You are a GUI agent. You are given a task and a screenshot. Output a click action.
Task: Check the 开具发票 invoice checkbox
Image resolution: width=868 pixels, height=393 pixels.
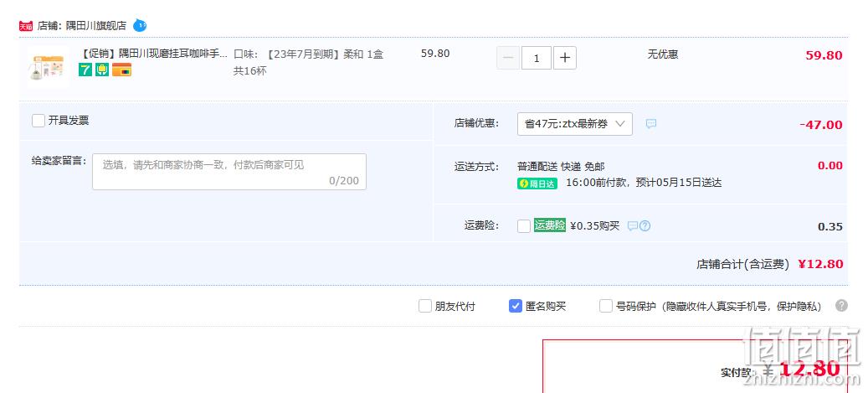pyautogui.click(x=39, y=121)
